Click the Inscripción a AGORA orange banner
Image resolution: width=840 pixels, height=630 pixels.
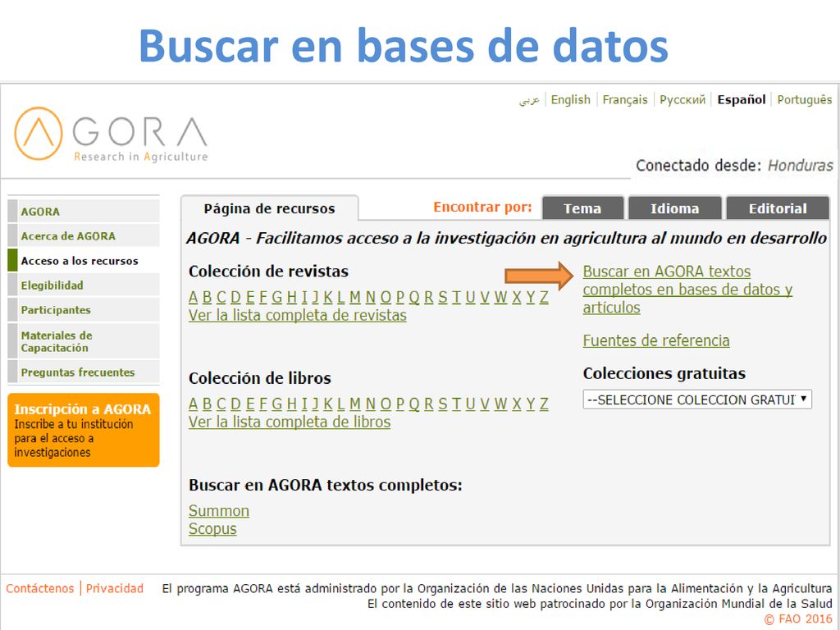click(84, 430)
